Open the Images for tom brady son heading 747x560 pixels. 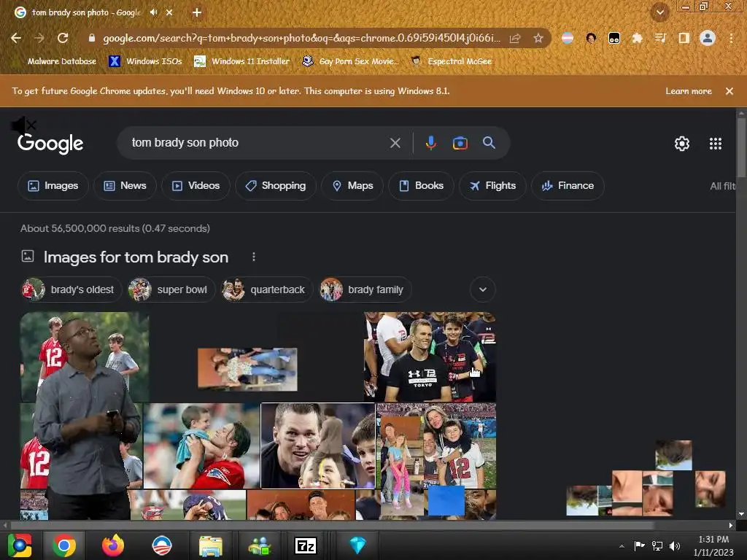tap(136, 257)
